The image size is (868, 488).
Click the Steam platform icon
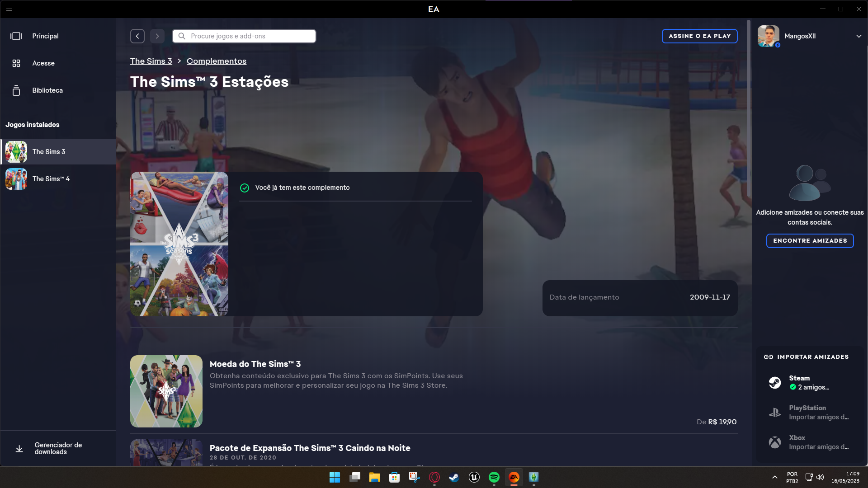point(775,383)
